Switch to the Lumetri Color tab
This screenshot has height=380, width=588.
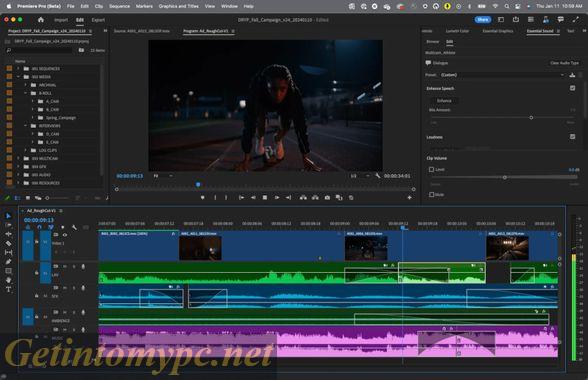click(458, 31)
